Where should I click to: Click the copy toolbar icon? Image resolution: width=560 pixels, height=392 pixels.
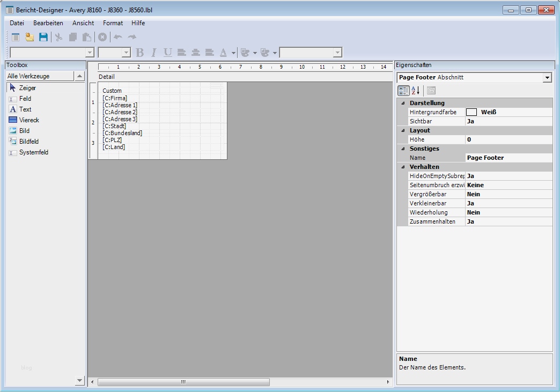pyautogui.click(x=73, y=37)
